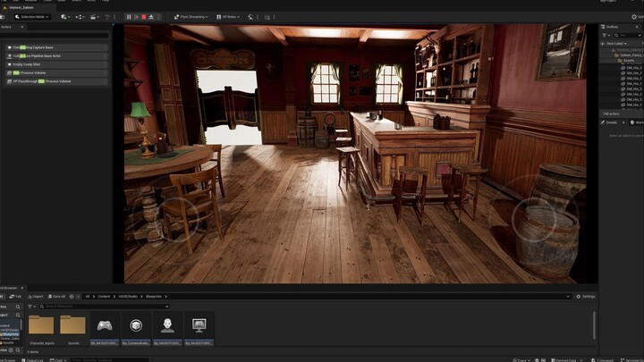Click the Frame Skip advance button
This screenshot has height=362, width=644.
click(136, 16)
